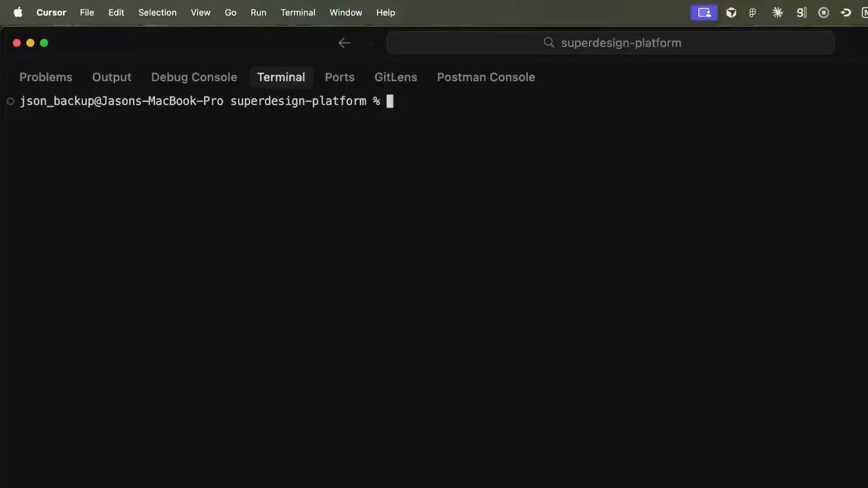Open the Apple menu
The image size is (868, 488).
(18, 12)
